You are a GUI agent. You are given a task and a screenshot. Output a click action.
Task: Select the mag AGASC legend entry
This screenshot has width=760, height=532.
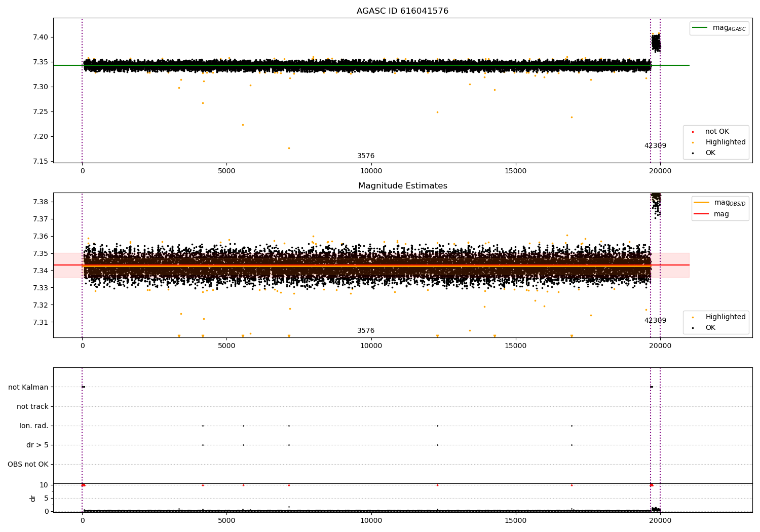pos(719,28)
